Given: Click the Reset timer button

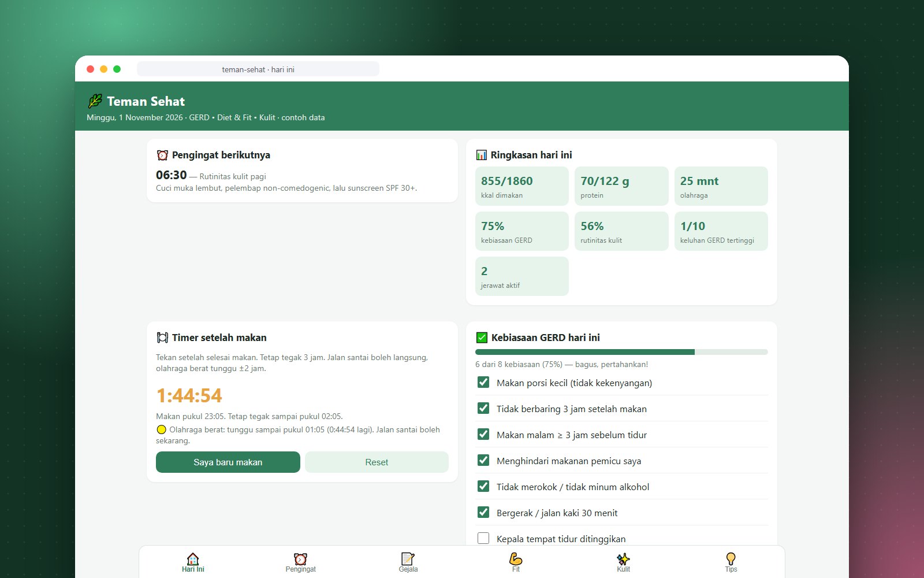Looking at the screenshot, I should coord(377,462).
